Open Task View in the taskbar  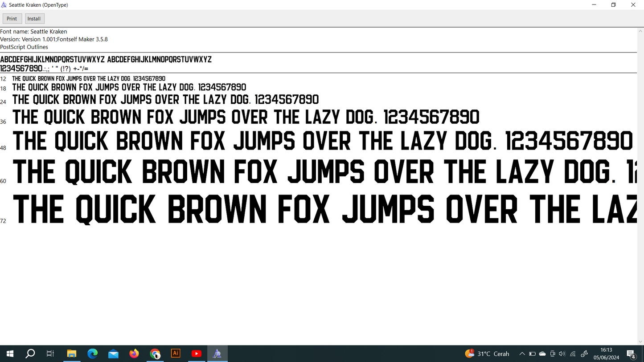[x=50, y=354]
